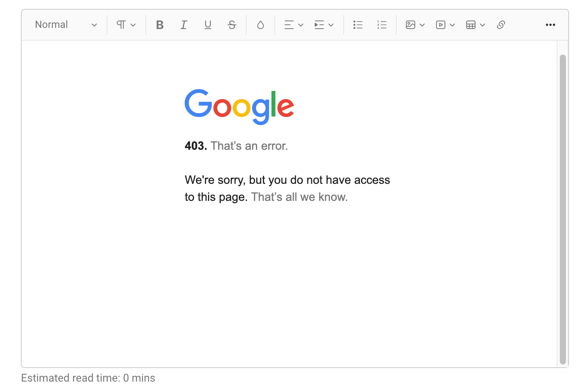
Task: Expand the image options chevron
Action: [x=422, y=25]
